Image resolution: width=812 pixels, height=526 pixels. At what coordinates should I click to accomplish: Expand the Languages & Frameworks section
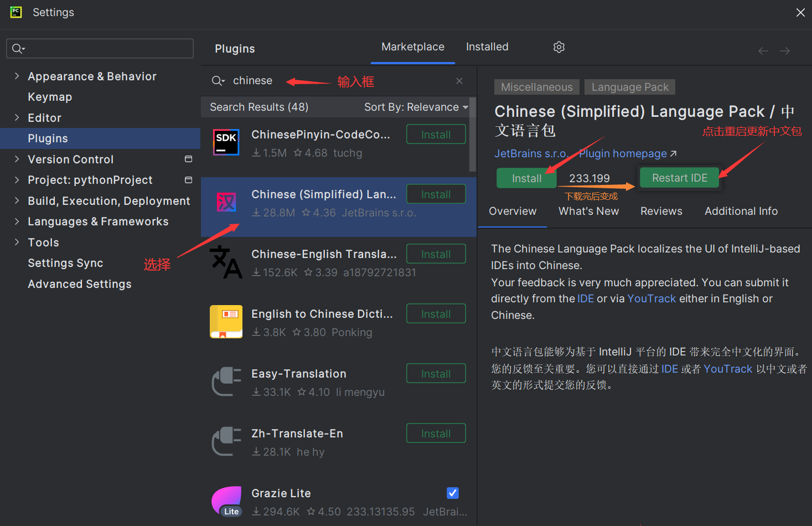(17, 221)
